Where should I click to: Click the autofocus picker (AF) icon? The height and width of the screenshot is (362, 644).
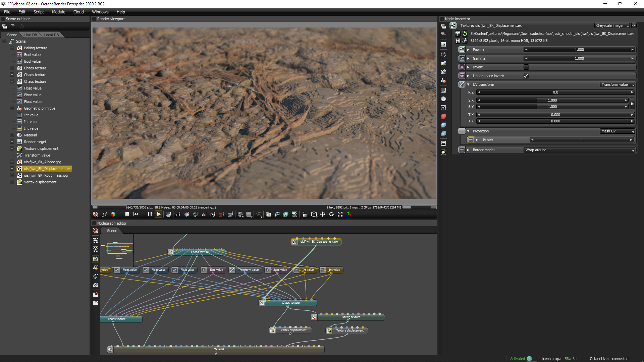pos(178,215)
